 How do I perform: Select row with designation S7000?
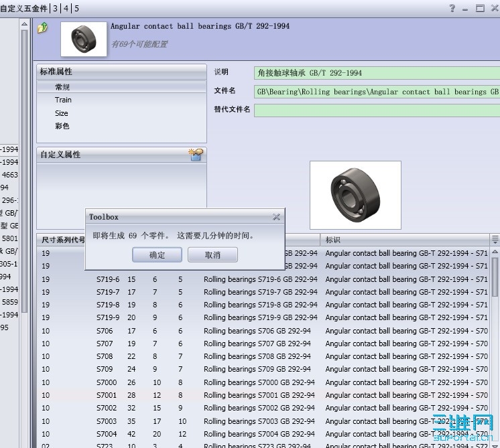263,382
